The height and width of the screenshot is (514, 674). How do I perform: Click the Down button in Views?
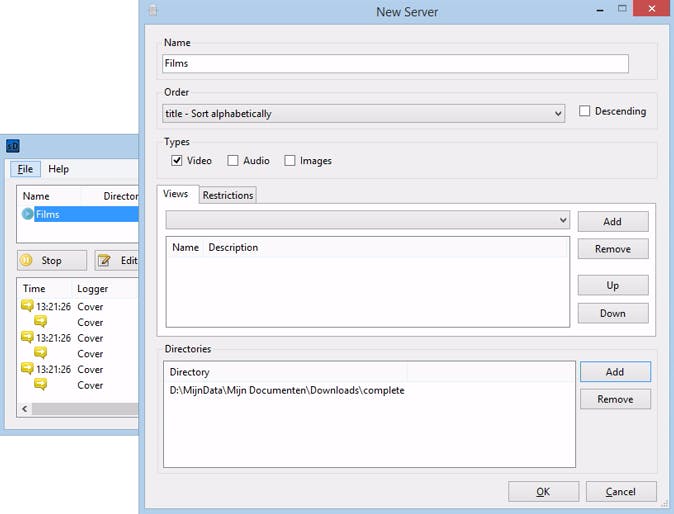click(x=613, y=313)
